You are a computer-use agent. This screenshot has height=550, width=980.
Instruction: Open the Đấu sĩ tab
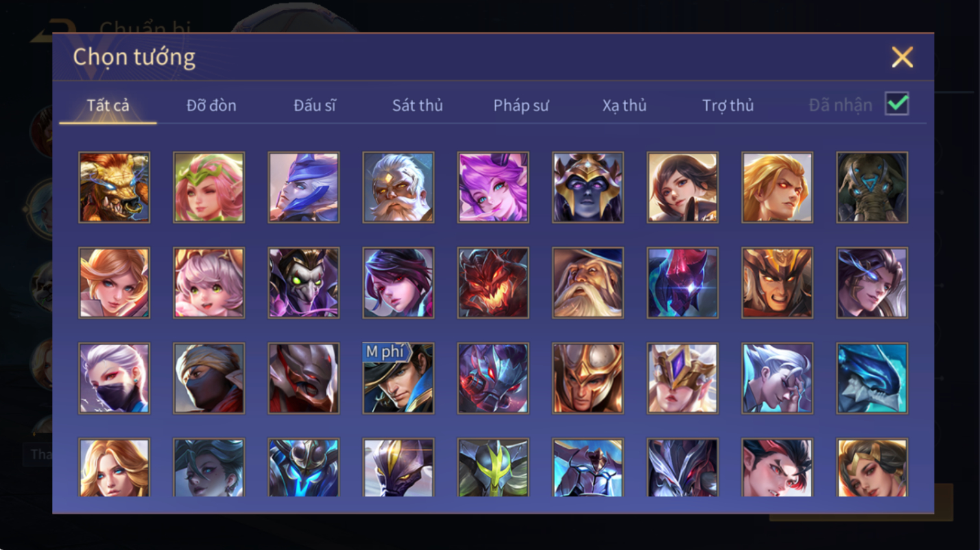pos(315,105)
